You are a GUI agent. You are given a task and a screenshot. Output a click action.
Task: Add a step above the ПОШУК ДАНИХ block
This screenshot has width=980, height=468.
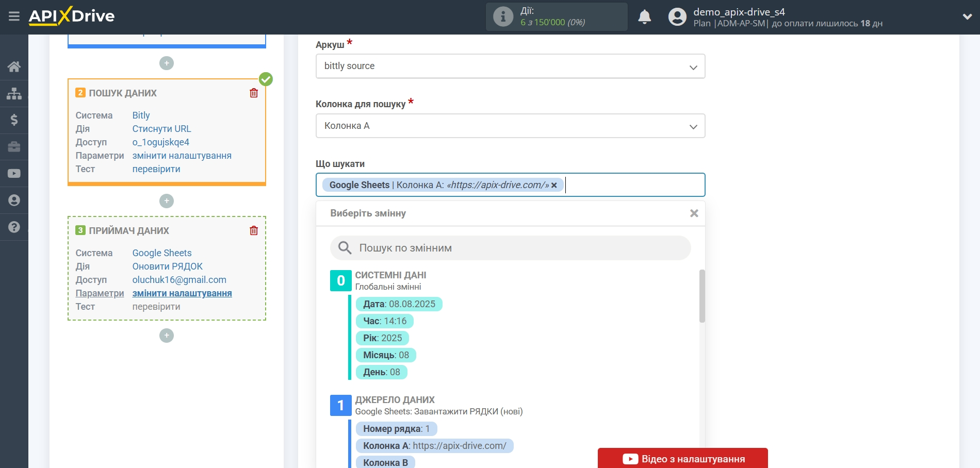[167, 63]
